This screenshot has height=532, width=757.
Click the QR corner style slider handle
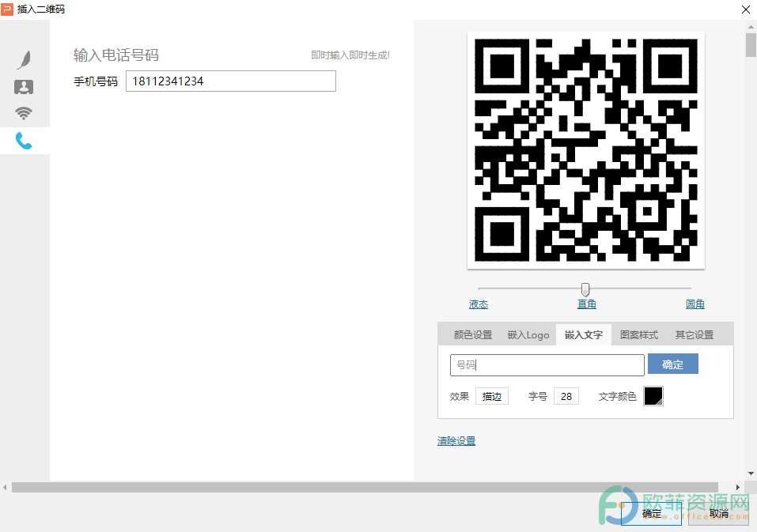click(585, 289)
